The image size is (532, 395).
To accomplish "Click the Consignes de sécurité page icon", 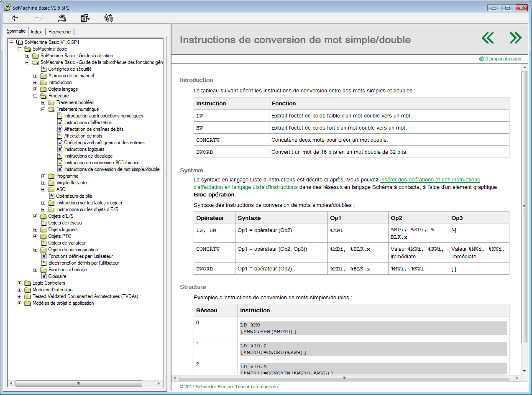I will click(x=43, y=69).
